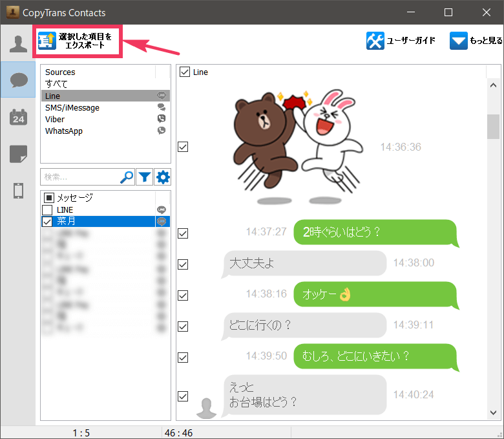
Task: Click Line icon beside LINE conversation
Action: (162, 209)
